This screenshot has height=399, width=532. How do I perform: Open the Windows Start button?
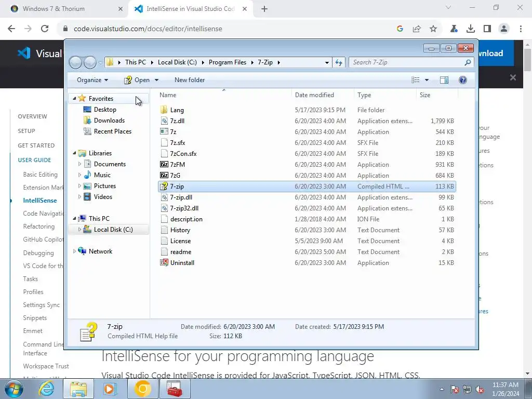(14, 389)
